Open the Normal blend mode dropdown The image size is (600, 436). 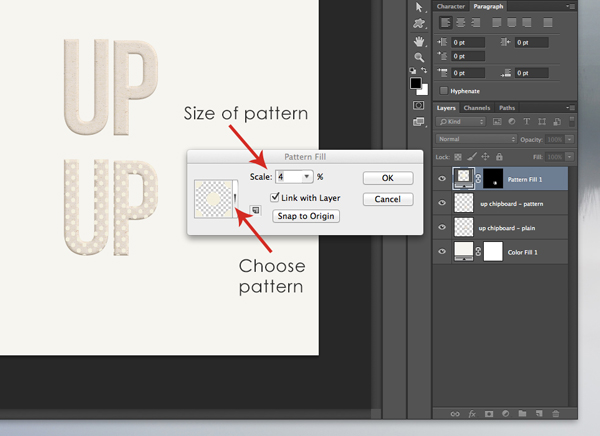coord(476,139)
